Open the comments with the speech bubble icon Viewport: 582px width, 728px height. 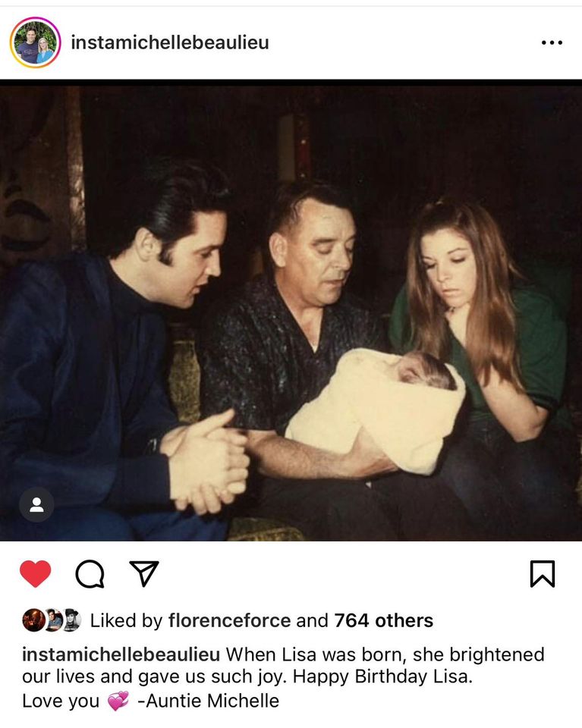tap(90, 574)
